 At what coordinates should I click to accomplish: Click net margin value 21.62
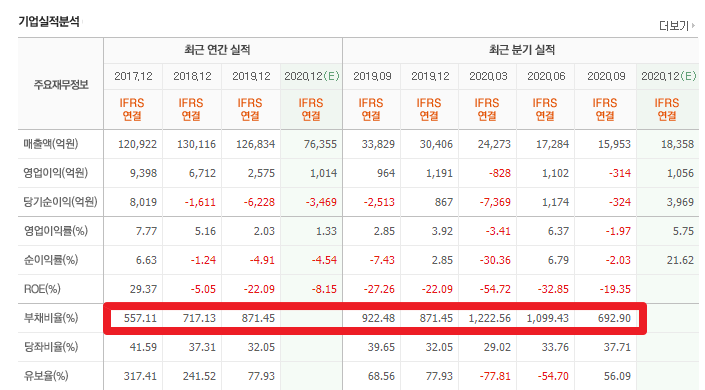point(680,260)
